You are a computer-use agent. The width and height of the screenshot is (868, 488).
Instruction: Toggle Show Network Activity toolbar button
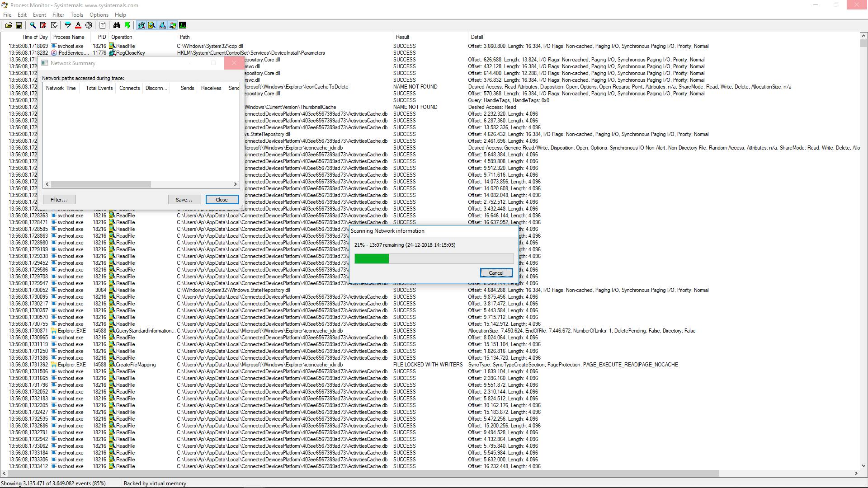click(x=162, y=26)
